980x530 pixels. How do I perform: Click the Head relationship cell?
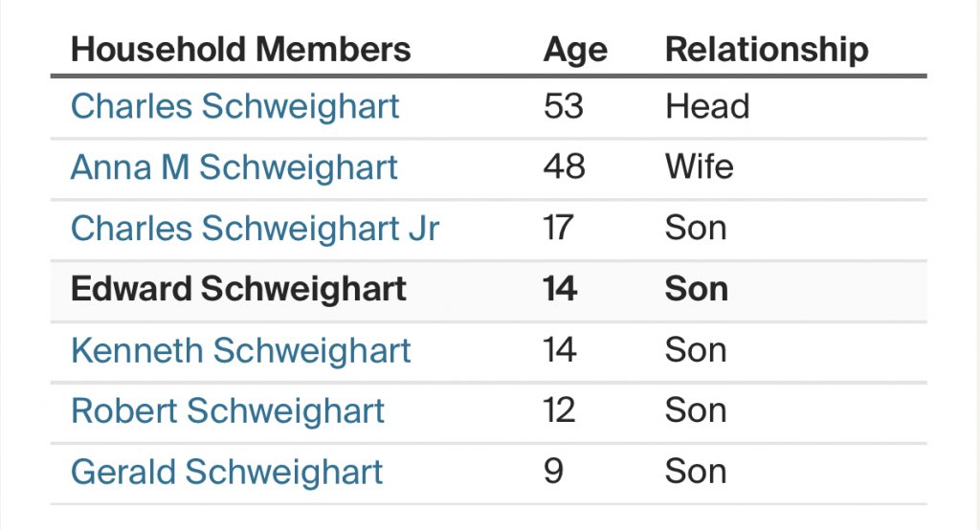707,106
